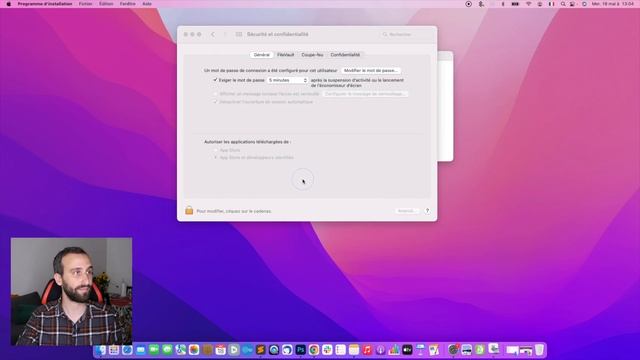This screenshot has width=640, height=360.
Task: Open Numbers from the Dock
Action: [x=394, y=350]
